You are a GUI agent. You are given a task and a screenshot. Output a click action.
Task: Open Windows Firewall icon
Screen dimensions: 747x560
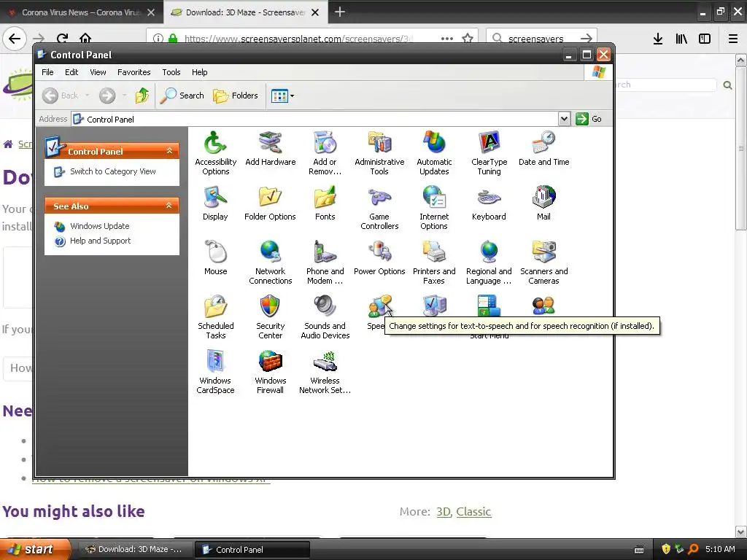tap(270, 371)
